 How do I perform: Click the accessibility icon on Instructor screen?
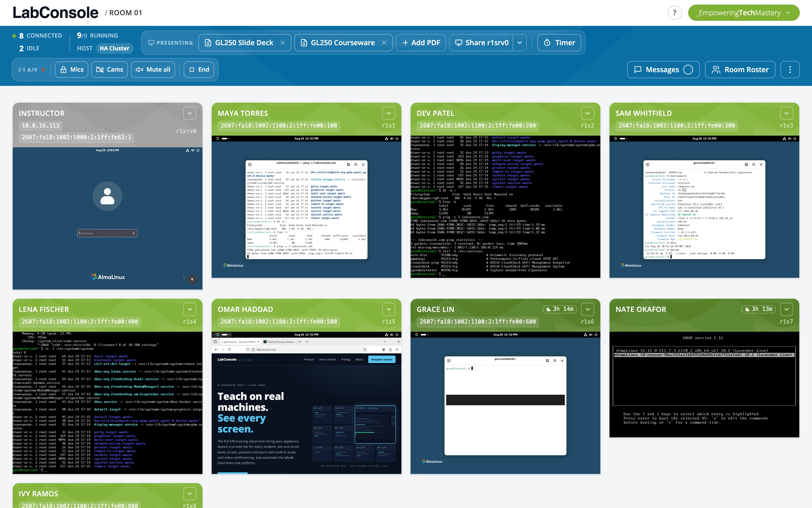point(192,279)
